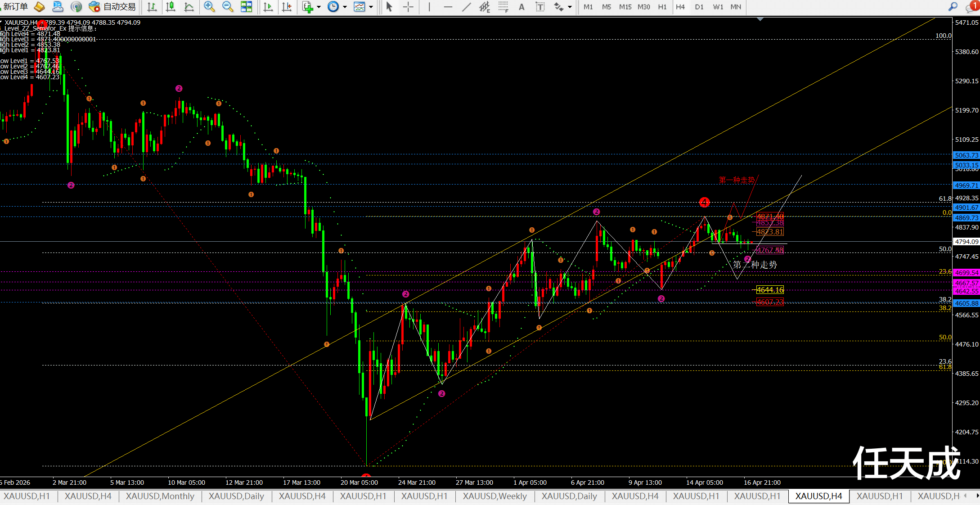This screenshot has height=505, width=980.
Task: Select the Vertical Line tool
Action: click(x=429, y=7)
